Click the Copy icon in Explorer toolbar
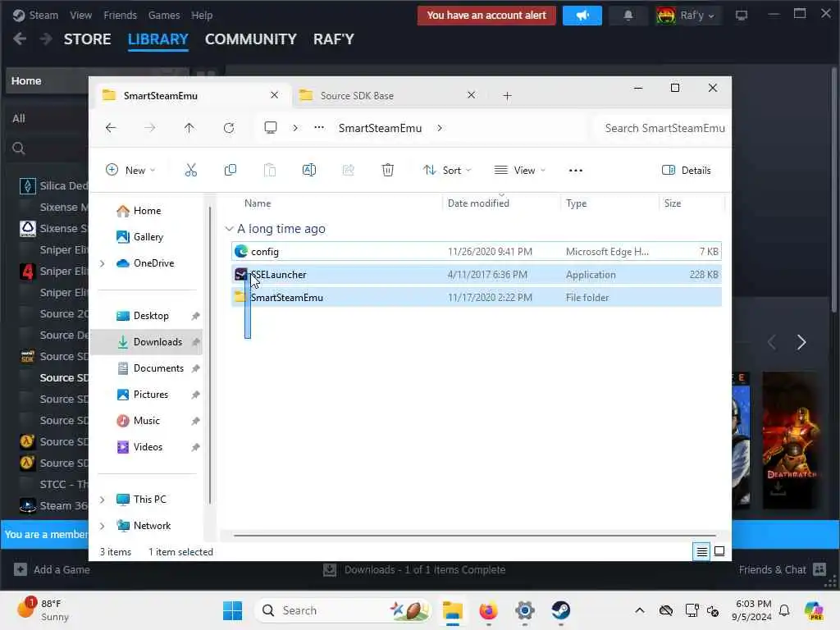This screenshot has height=630, width=840. (231, 171)
